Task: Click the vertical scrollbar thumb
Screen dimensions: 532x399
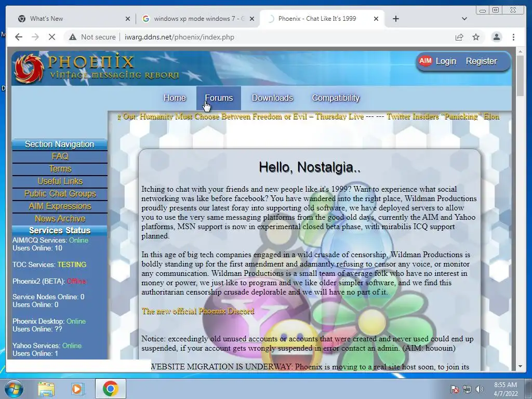Action: pyautogui.click(x=520, y=76)
